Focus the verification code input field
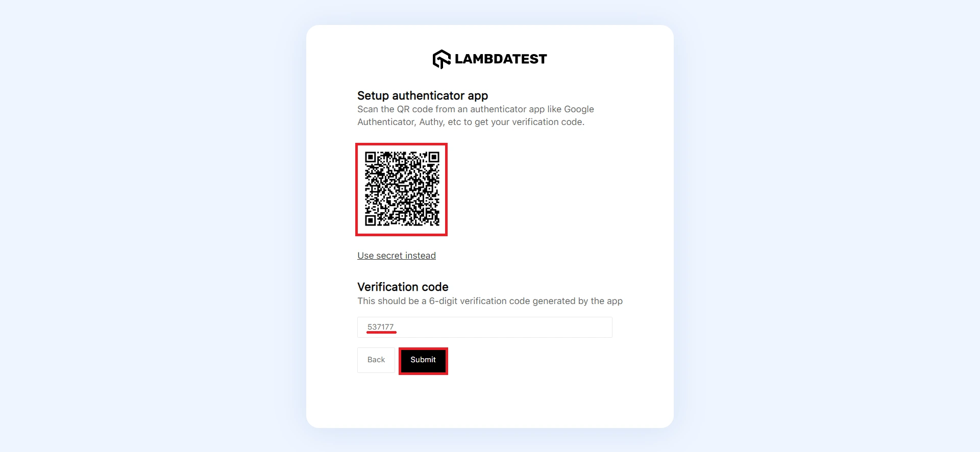 pos(485,327)
